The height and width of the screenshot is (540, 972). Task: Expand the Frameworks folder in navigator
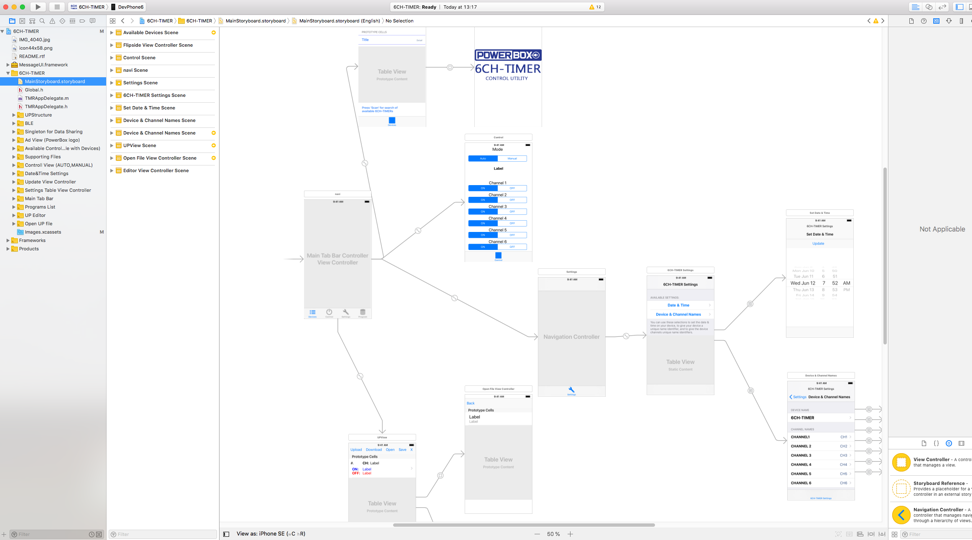coord(8,240)
